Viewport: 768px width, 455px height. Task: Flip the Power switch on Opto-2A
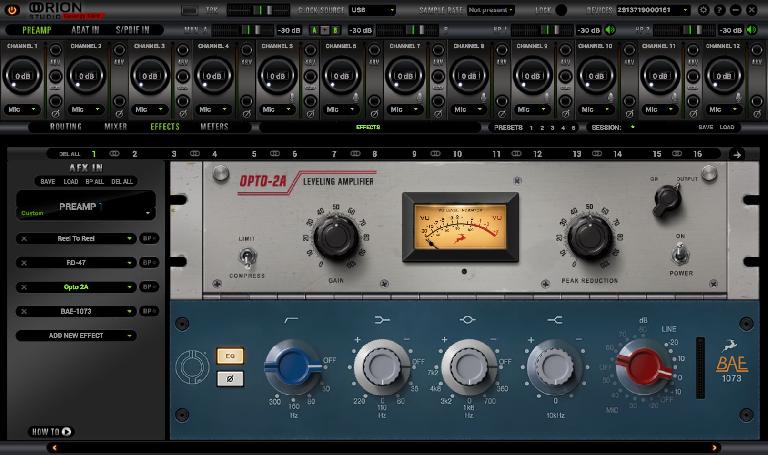click(681, 254)
